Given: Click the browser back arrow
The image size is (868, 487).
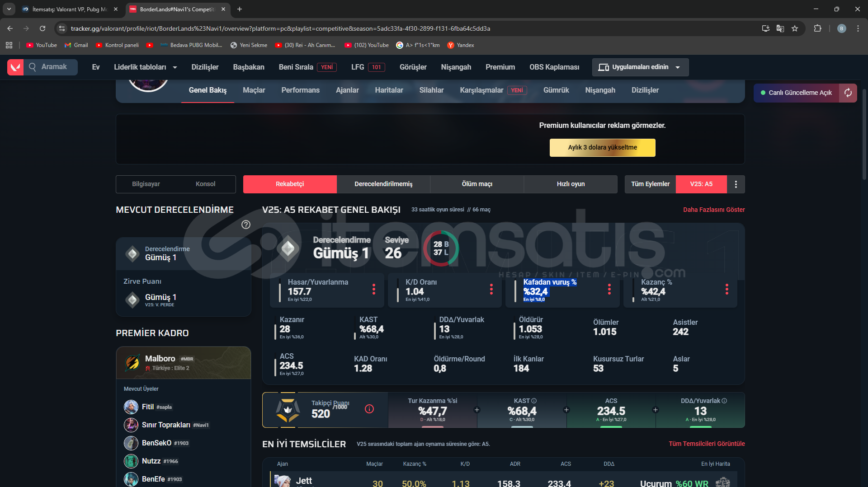Looking at the screenshot, I should tap(10, 28).
